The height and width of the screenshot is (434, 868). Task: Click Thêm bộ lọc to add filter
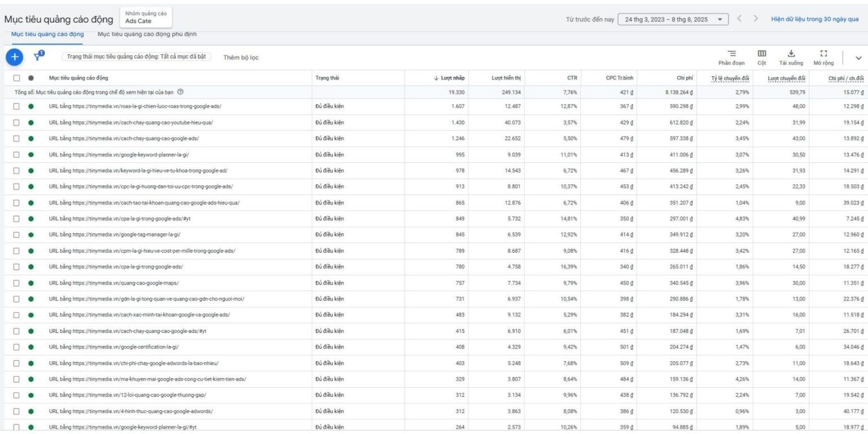241,57
